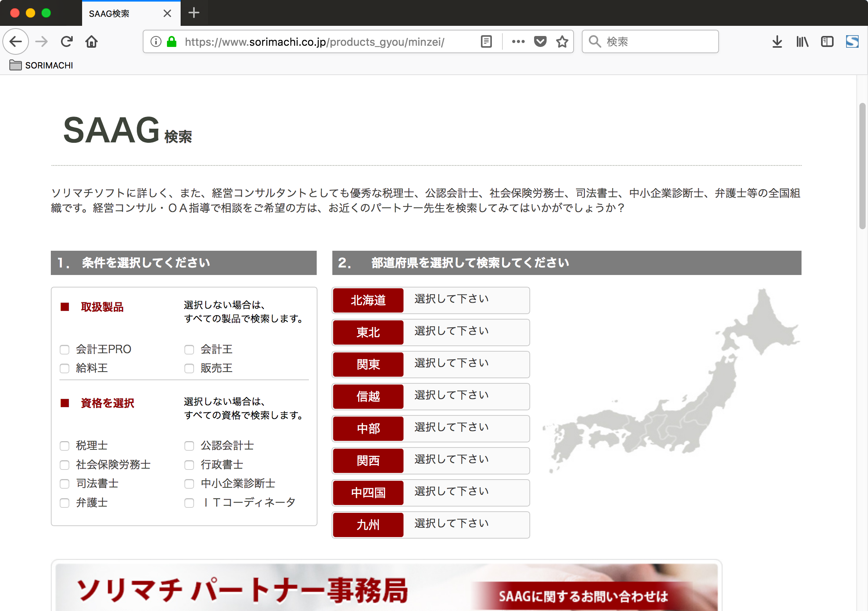The height and width of the screenshot is (611, 868).
Task: Click the SAAG 検索 page heading
Action: (127, 131)
